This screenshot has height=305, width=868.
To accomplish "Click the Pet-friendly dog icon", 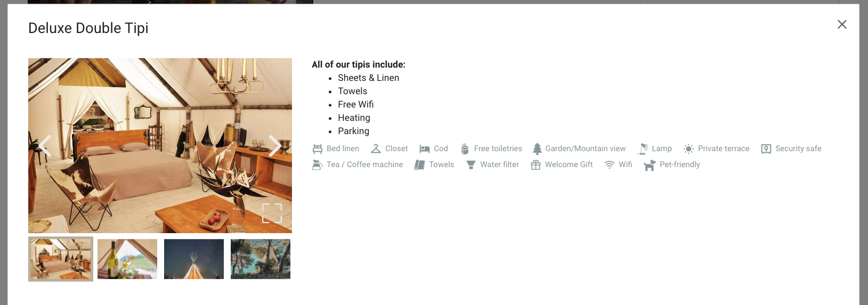I will point(650,166).
